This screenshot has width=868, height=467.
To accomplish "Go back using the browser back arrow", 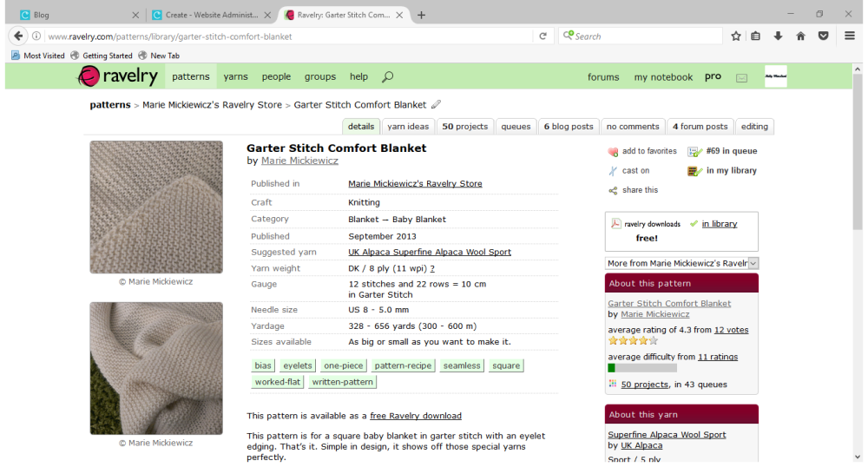I will (x=18, y=36).
